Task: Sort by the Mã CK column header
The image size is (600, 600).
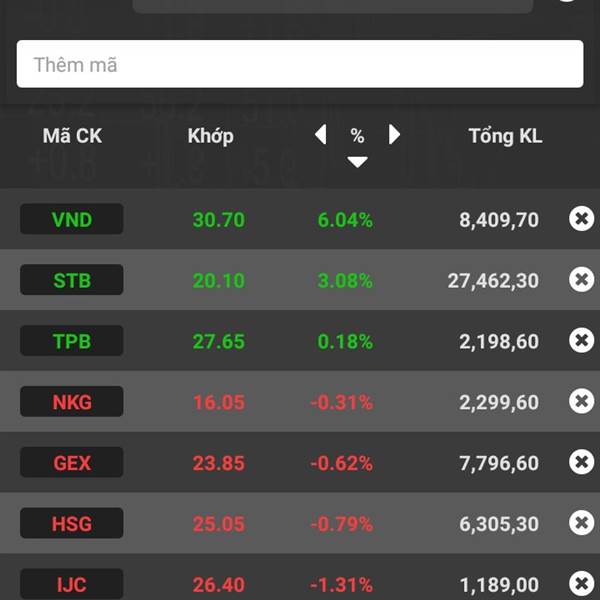Action: pos(72,136)
